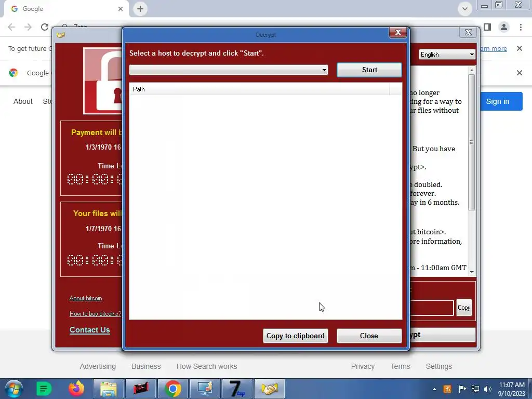Click the Copy button beside bitcoin address
The height and width of the screenshot is (399, 532).
464,308
